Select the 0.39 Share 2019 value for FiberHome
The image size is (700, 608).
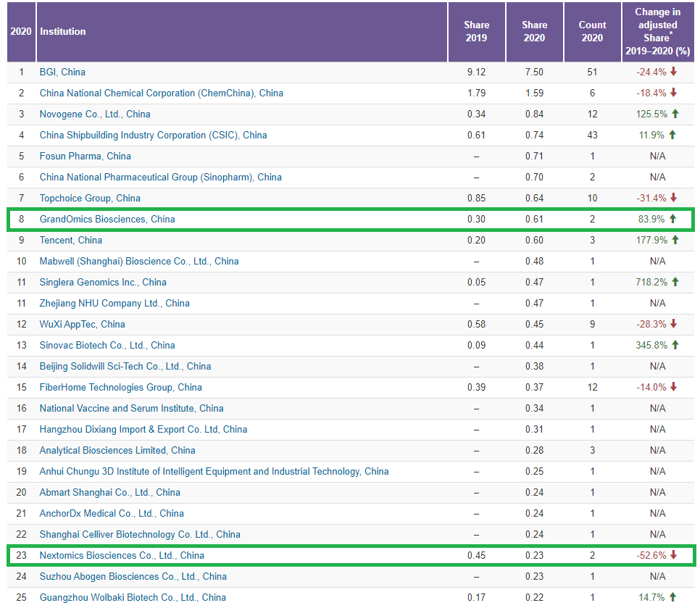click(476, 386)
